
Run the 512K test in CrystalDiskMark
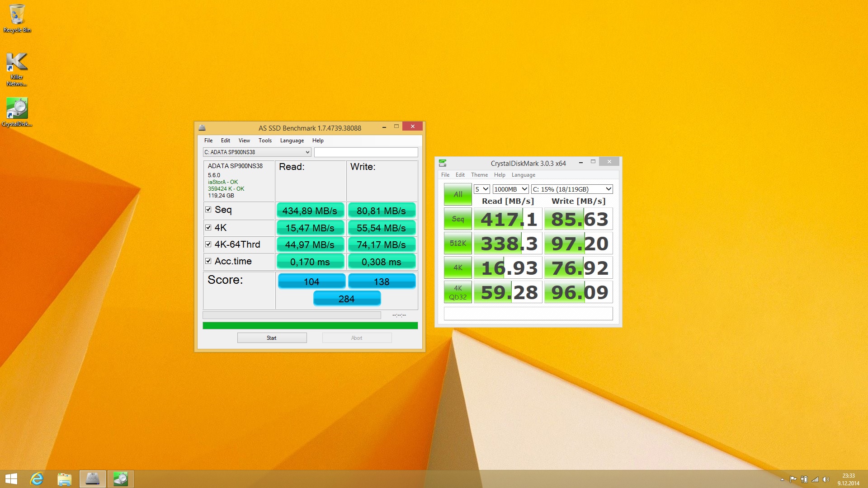[458, 243]
